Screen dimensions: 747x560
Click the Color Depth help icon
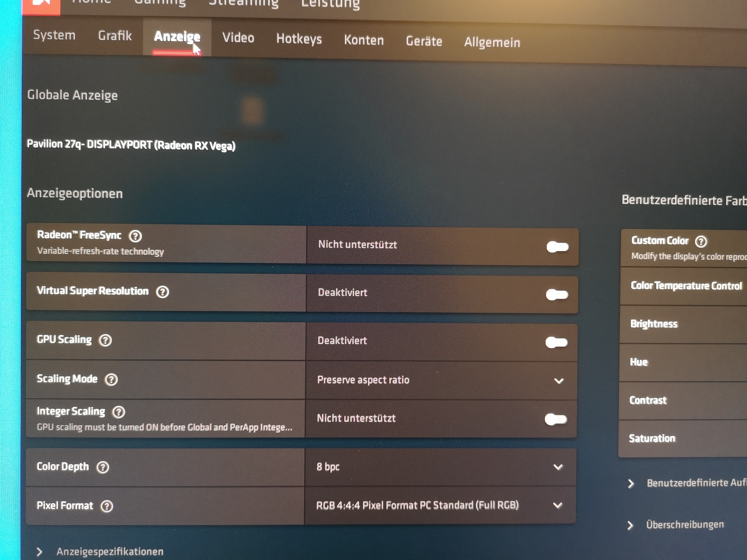[103, 467]
